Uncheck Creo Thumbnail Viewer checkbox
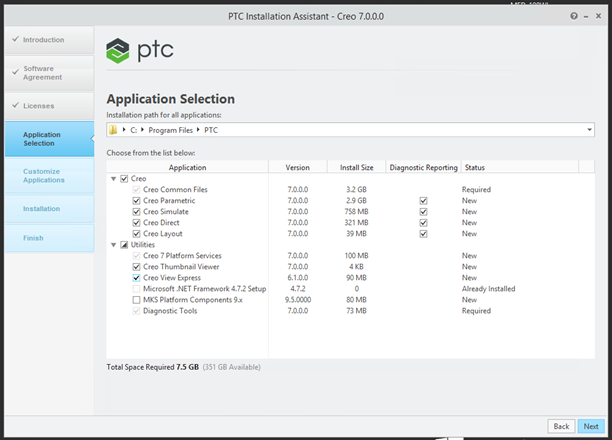The image size is (612, 440). 136,267
